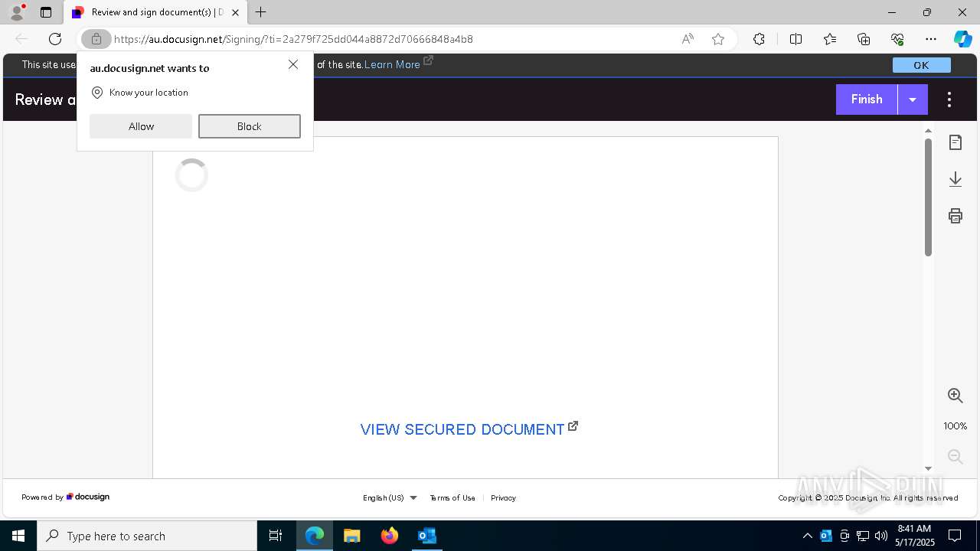Expand the Finish dropdown arrow
980x551 pixels.
(x=913, y=99)
